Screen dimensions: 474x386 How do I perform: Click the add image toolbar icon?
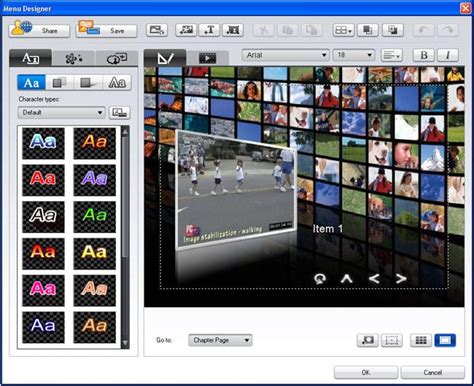186,30
